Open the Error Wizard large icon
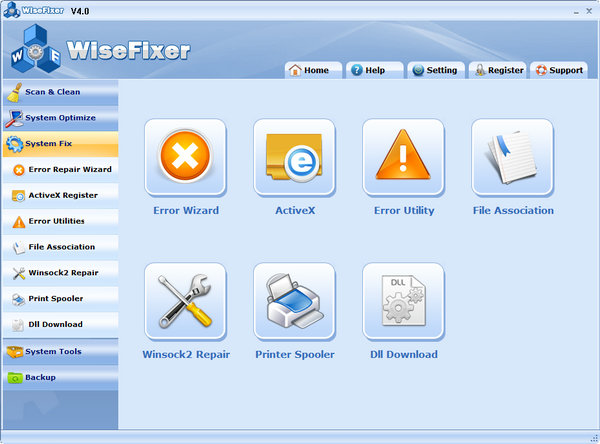Screen dimensions: 600x444 click(185, 158)
